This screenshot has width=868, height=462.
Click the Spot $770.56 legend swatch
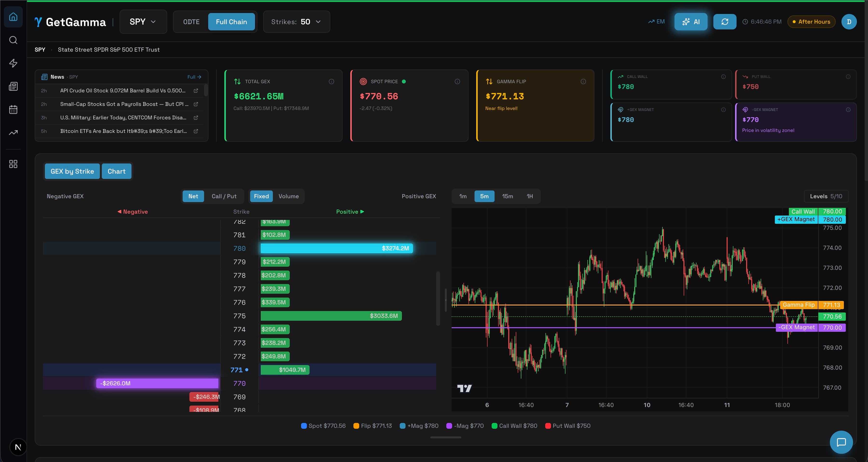[303, 426]
